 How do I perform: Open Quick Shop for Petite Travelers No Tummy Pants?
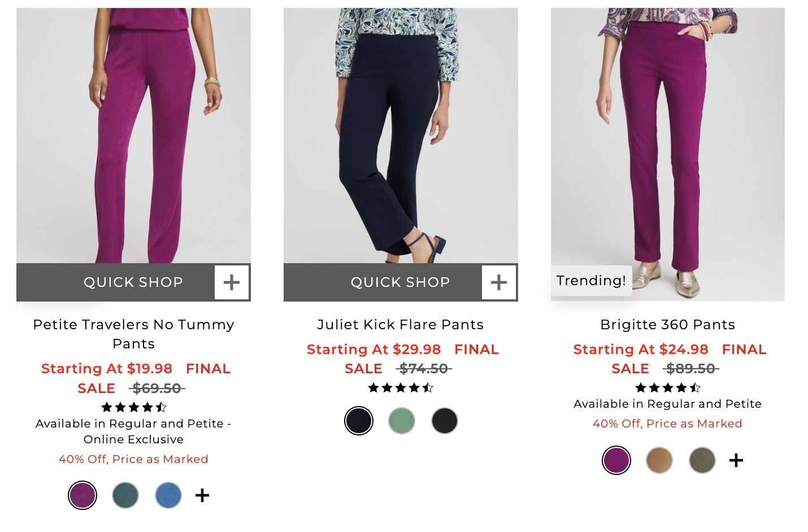(x=133, y=282)
